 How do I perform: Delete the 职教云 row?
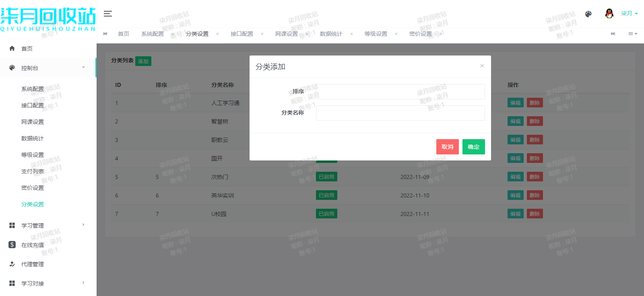(535, 140)
